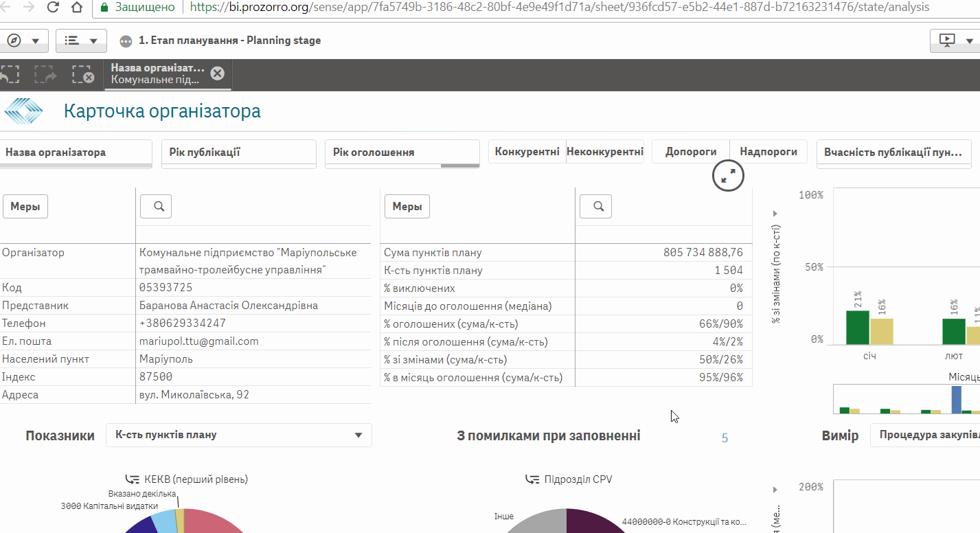Remove the Назва організатора selection
This screenshot has height=533, width=980.
tap(217, 73)
